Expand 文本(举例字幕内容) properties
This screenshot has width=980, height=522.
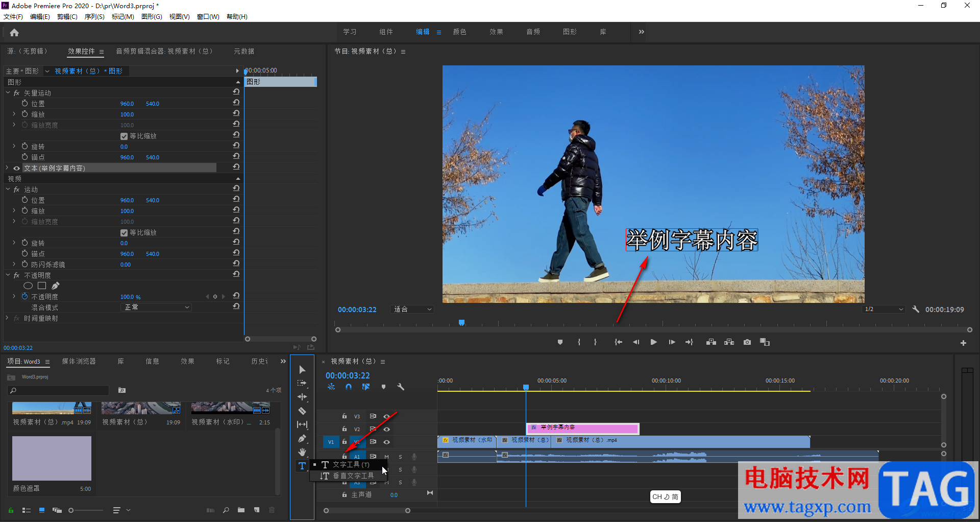(x=7, y=168)
